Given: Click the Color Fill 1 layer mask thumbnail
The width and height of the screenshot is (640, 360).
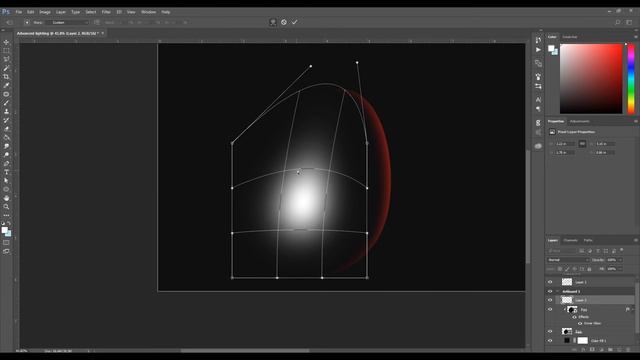Looking at the screenshot, I should (x=582, y=340).
